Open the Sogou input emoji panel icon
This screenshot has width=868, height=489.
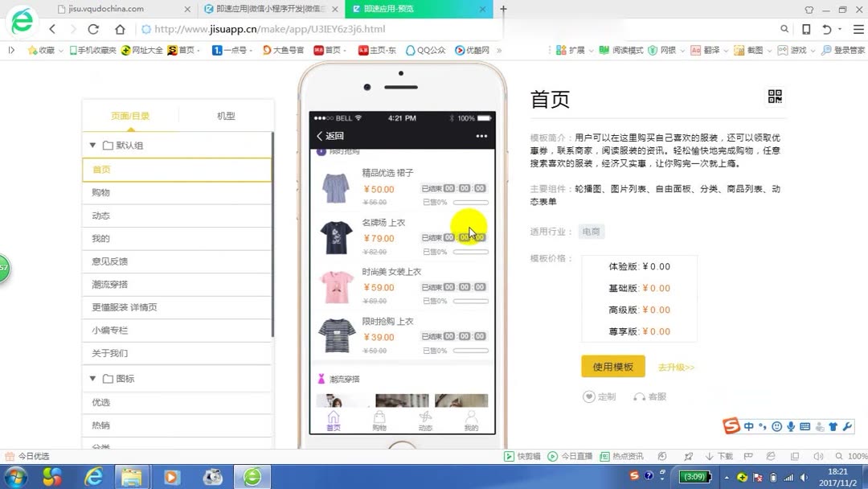coord(776,426)
